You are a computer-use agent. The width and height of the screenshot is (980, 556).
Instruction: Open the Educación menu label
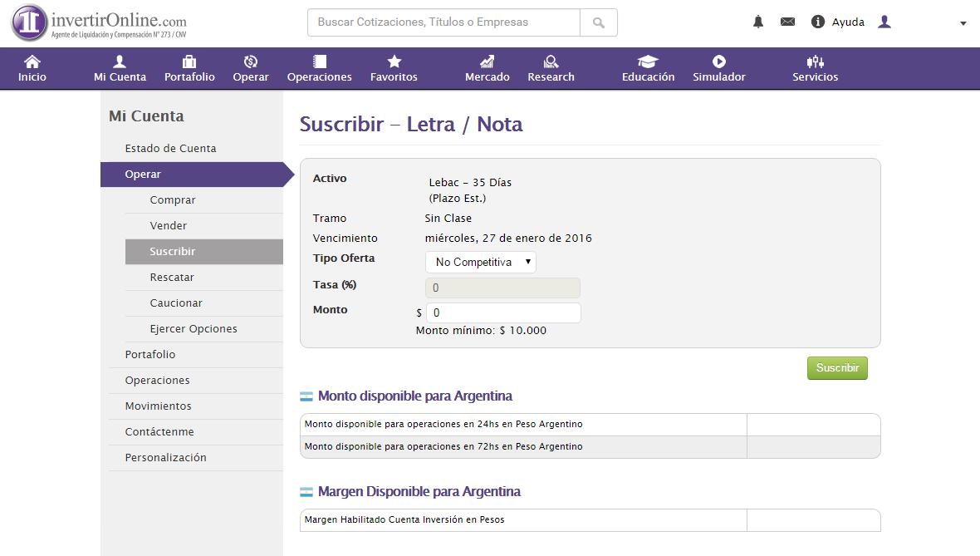pyautogui.click(x=648, y=77)
